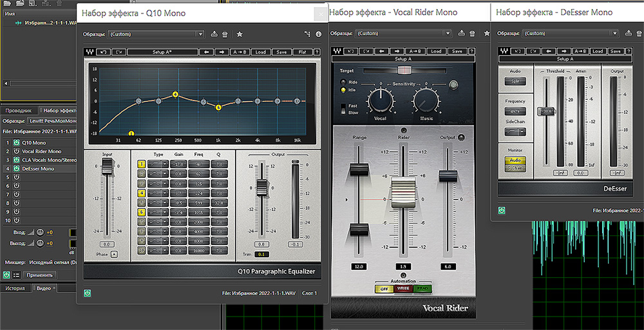This screenshot has width=644, height=330.
Task: Click the Q10 undo arrow button
Action: [104, 52]
